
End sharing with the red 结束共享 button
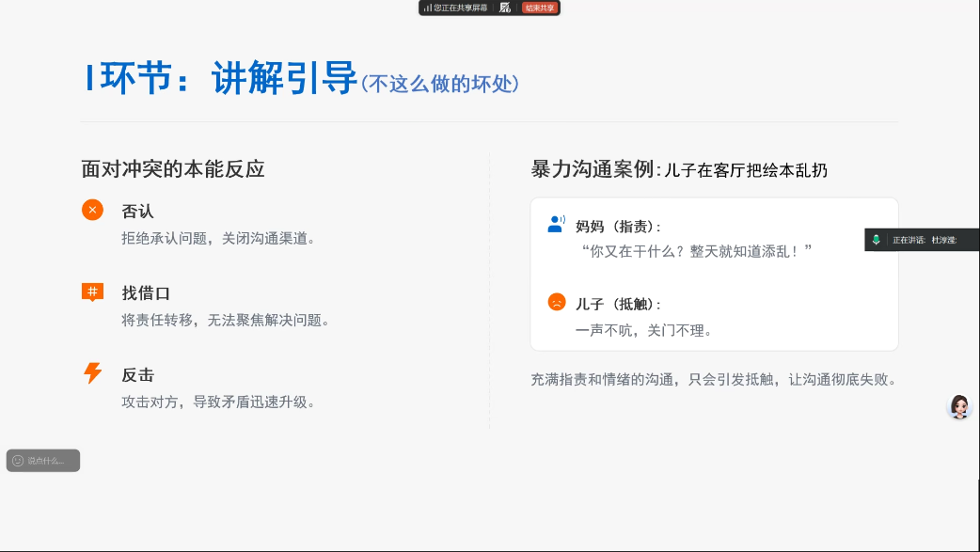(x=540, y=8)
